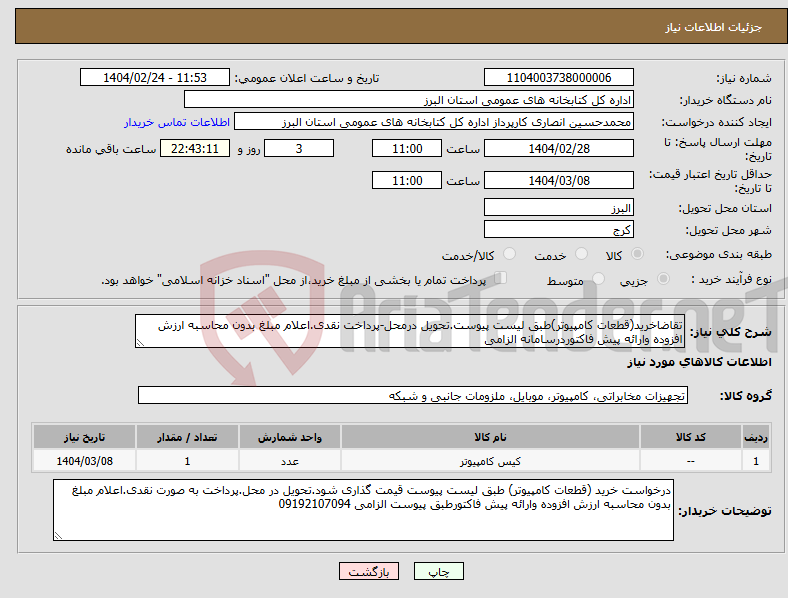Click the طبقه بندی موضوعی label
The height and width of the screenshot is (598, 788).
pyautogui.click(x=719, y=254)
